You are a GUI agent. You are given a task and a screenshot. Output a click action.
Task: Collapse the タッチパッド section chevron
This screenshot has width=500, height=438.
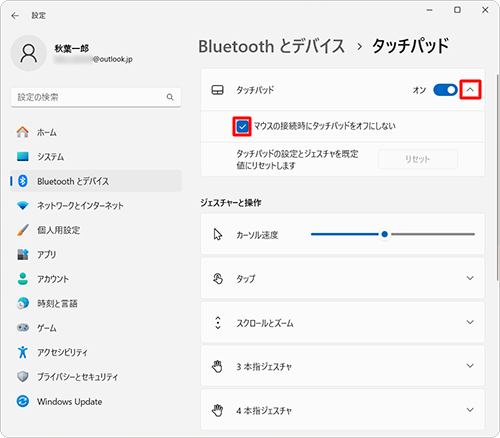pyautogui.click(x=470, y=90)
